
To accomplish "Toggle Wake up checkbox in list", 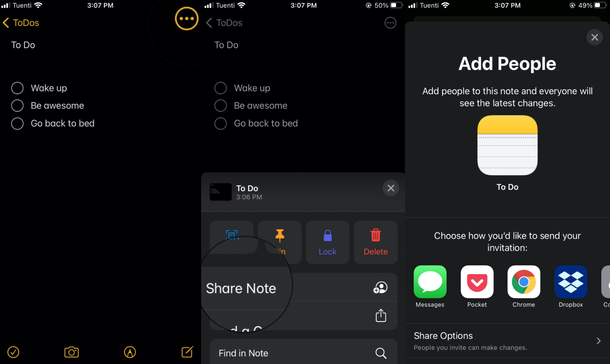I will click(17, 88).
